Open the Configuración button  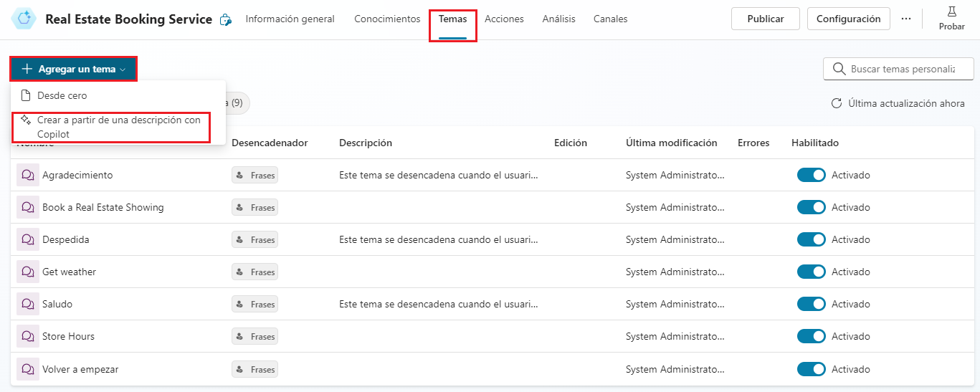coord(848,19)
